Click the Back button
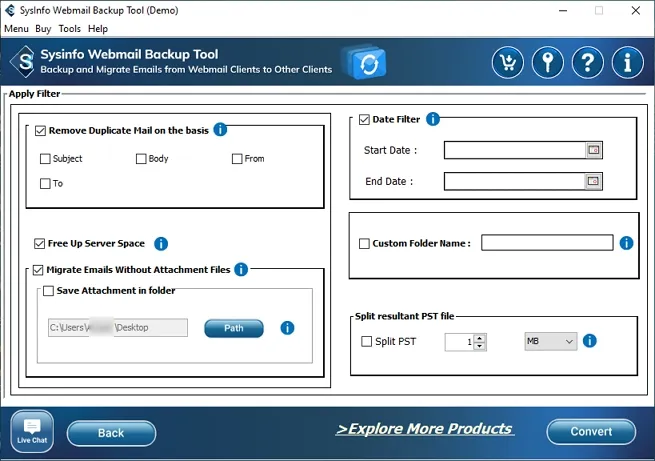655x461 pixels. [x=111, y=433]
